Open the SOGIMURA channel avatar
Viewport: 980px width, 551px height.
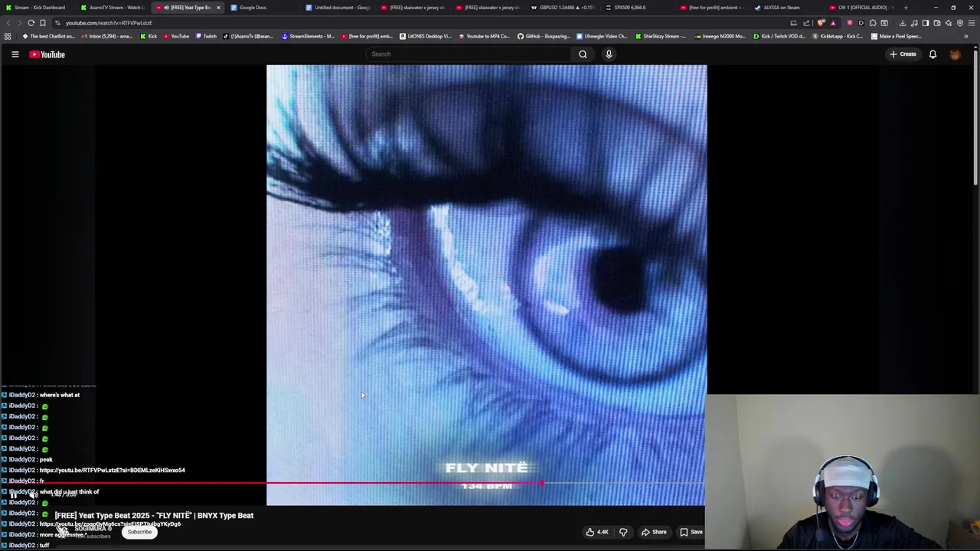[x=63, y=531]
